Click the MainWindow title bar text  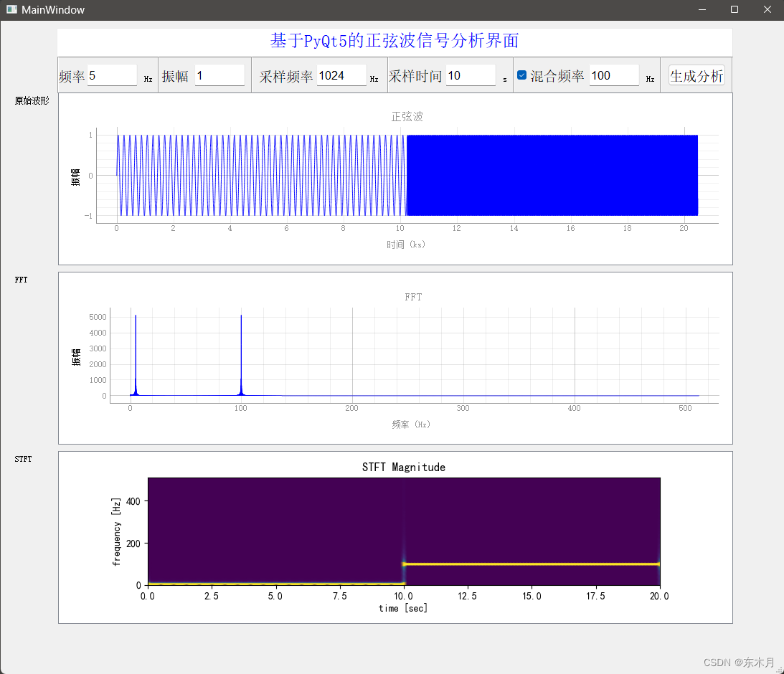[x=54, y=9]
